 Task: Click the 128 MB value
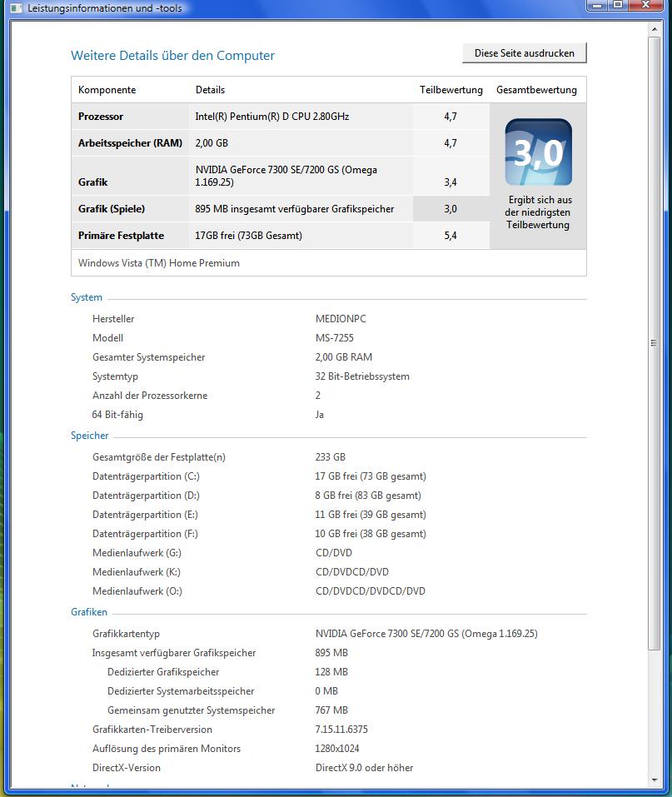click(331, 672)
